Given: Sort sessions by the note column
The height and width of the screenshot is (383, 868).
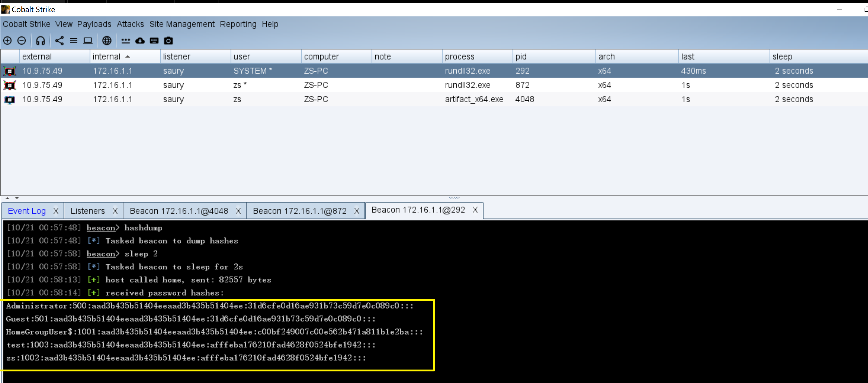Looking at the screenshot, I should pyautogui.click(x=407, y=57).
